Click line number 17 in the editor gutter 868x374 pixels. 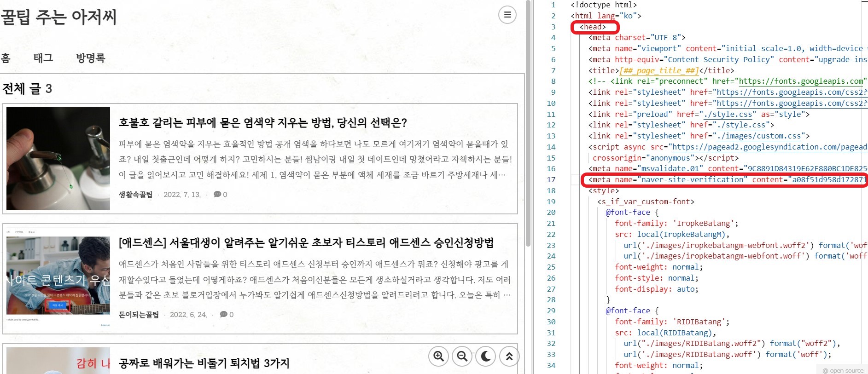point(551,180)
